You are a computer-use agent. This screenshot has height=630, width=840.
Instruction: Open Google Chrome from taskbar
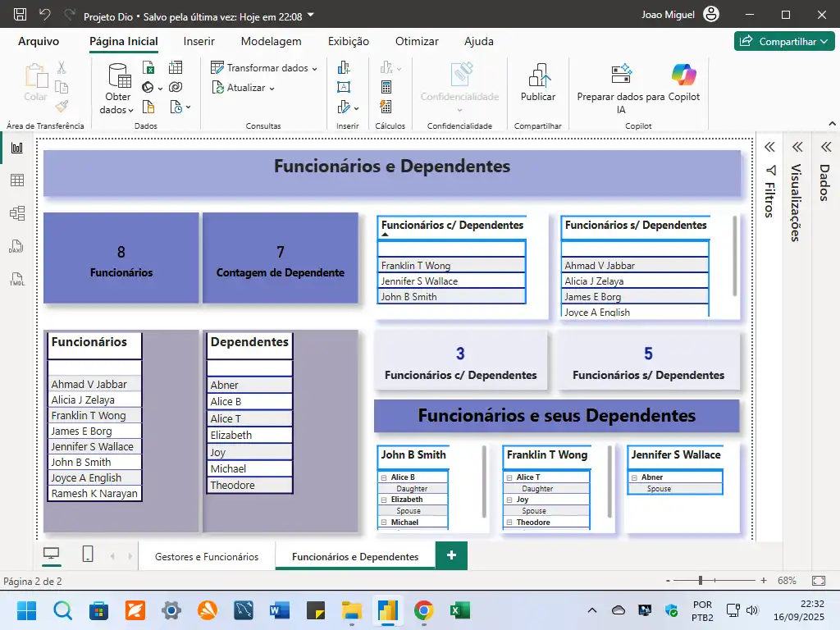(x=424, y=610)
